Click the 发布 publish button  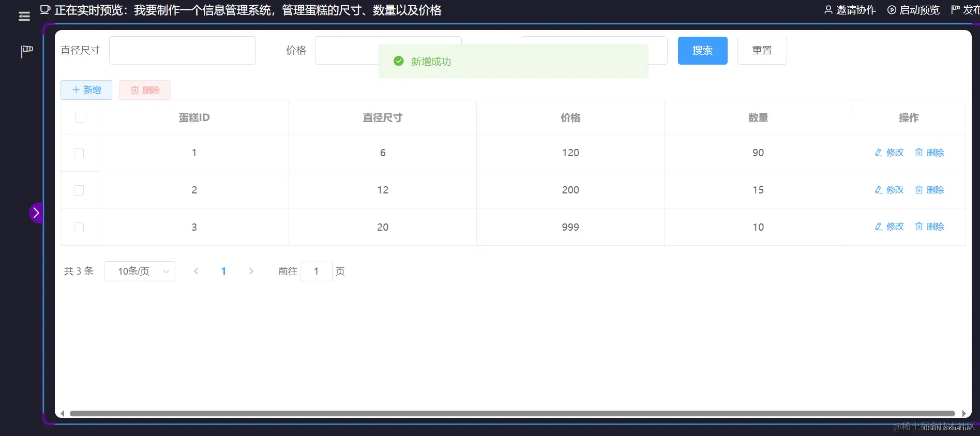pyautogui.click(x=966, y=10)
